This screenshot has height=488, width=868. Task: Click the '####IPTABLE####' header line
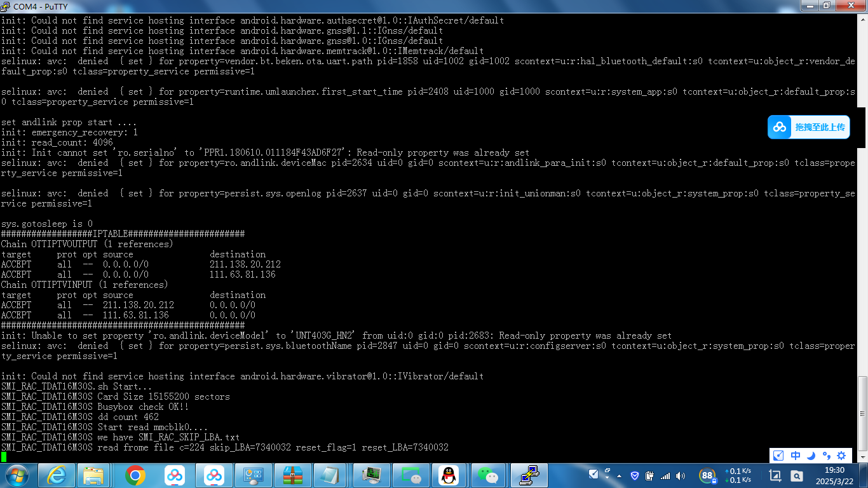pos(123,234)
